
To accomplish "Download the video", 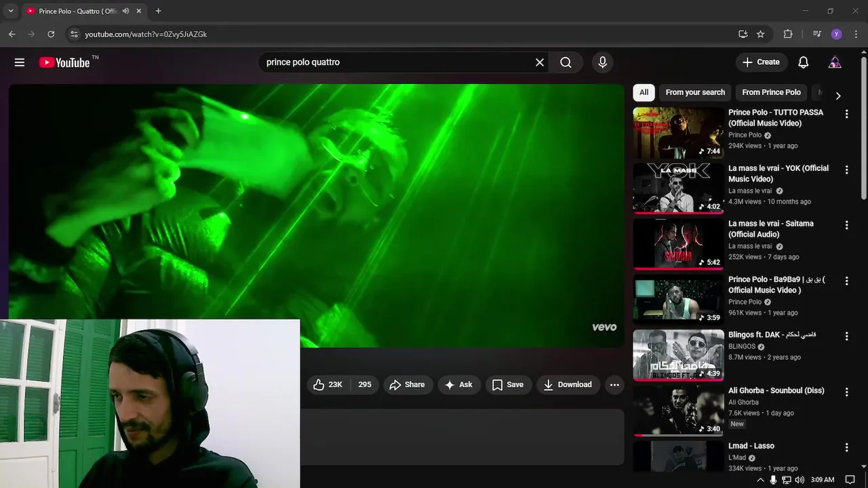I will [568, 384].
